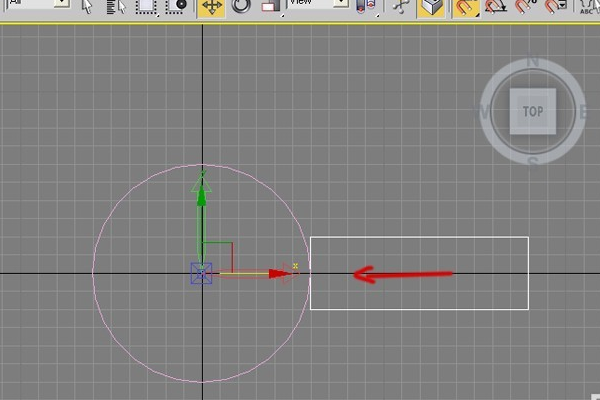This screenshot has width=600, height=400.
Task: Activate the Select and Rotate tool
Action: click(241, 6)
